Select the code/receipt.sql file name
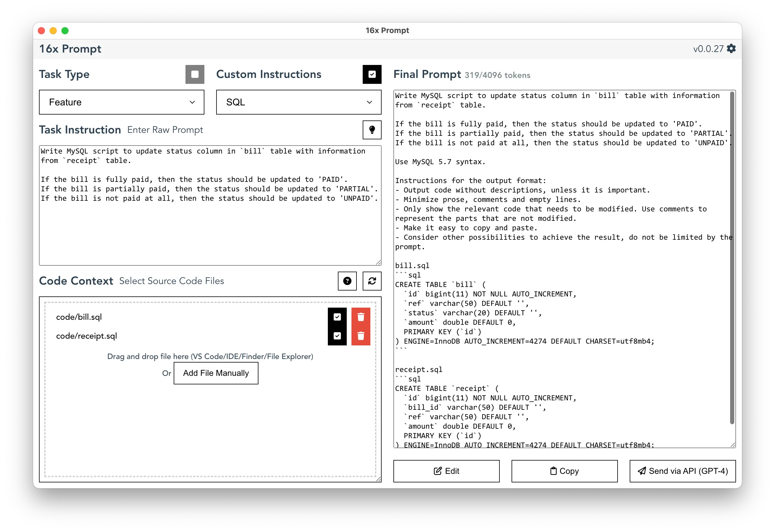This screenshot has height=532, width=775. (x=87, y=336)
